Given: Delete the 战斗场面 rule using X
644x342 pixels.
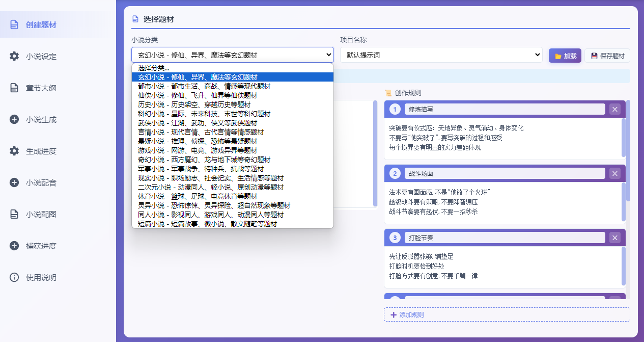Looking at the screenshot, I should point(615,173).
